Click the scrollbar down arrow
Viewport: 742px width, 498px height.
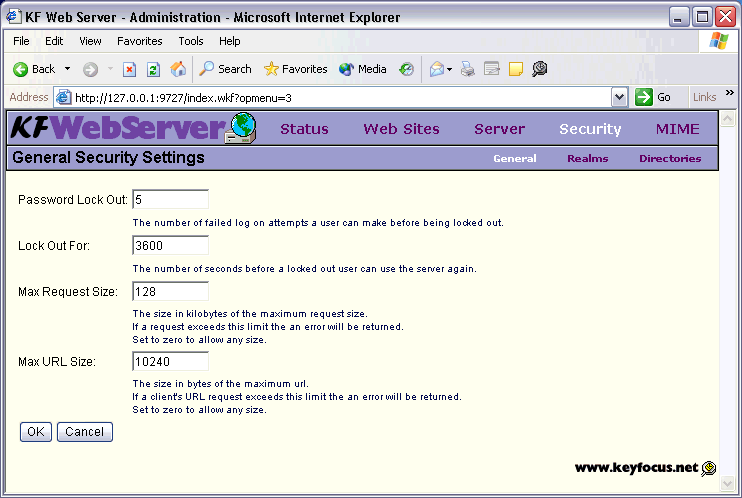coord(727,483)
